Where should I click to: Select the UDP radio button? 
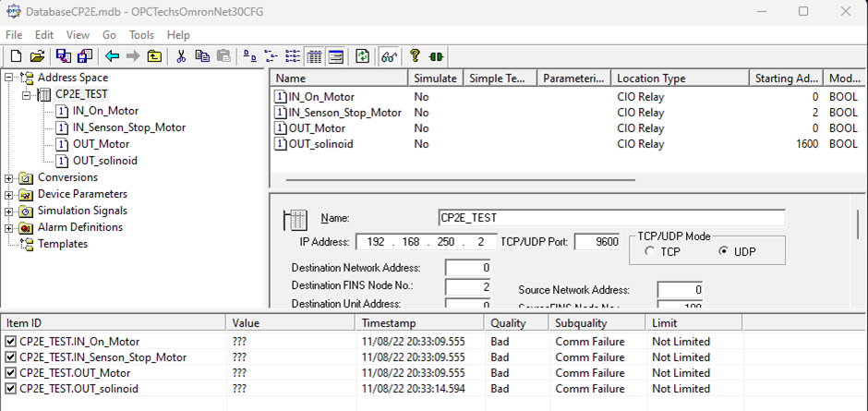click(723, 251)
